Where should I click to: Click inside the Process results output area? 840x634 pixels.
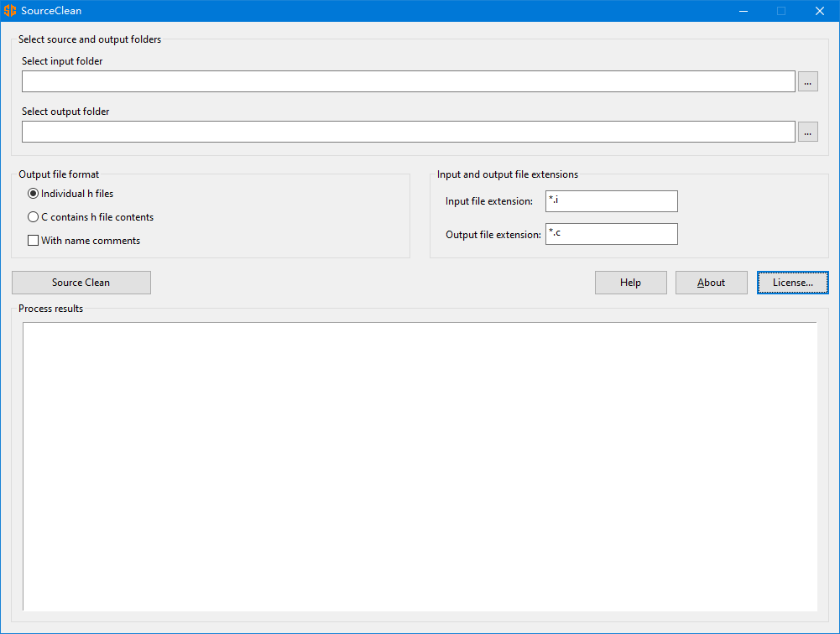click(420, 466)
